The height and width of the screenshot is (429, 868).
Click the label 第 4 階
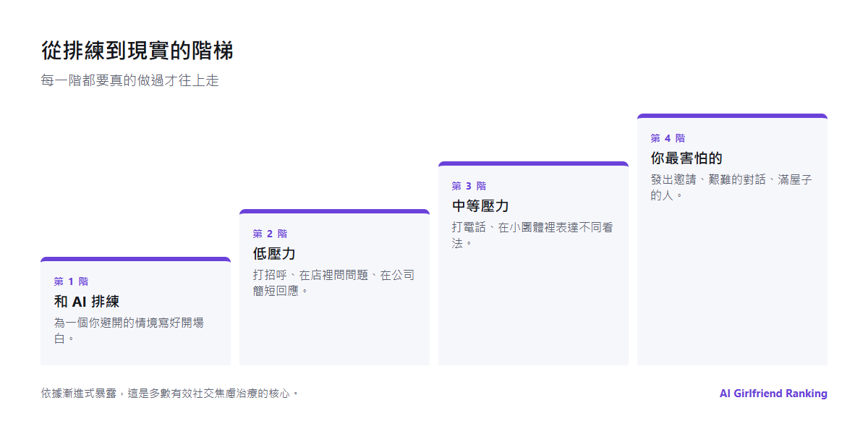[668, 138]
